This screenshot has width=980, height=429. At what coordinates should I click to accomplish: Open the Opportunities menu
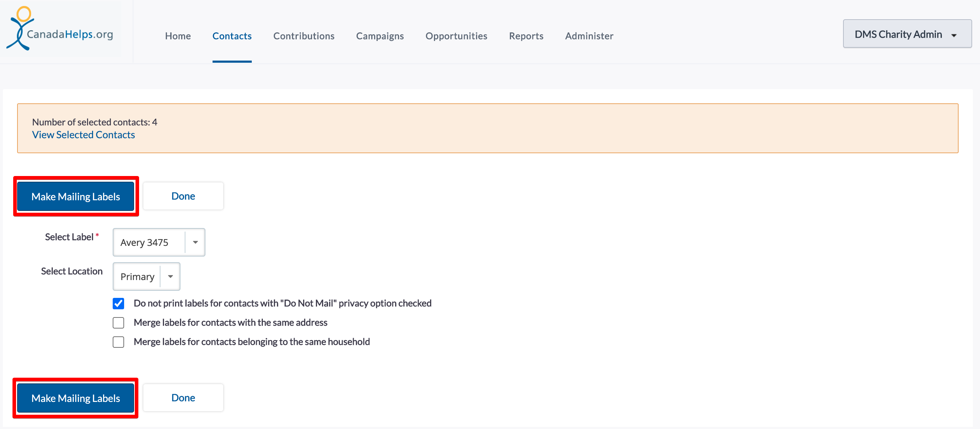456,36
